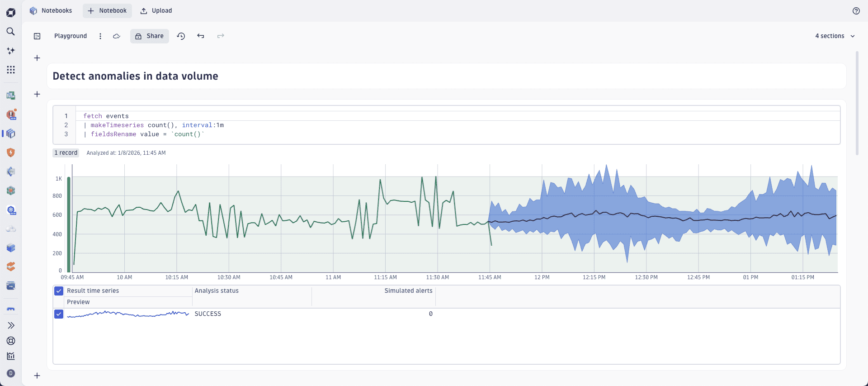Click the Analyzed at timestamp text
This screenshot has height=386, width=868.
[126, 153]
